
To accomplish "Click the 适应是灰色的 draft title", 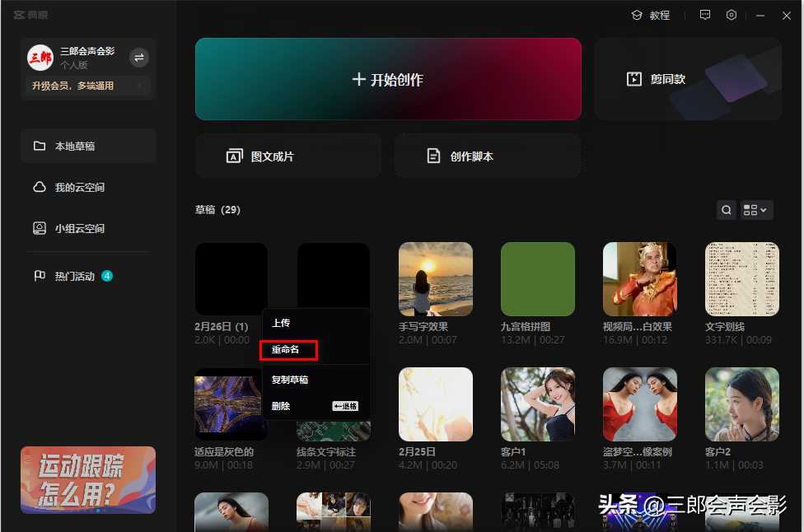I will pos(224,452).
